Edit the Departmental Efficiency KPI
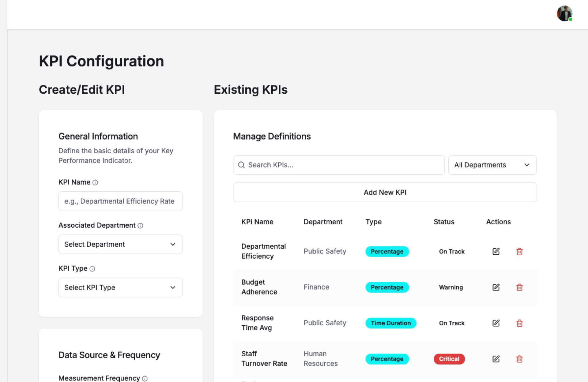The width and height of the screenshot is (588, 382). pyautogui.click(x=496, y=251)
